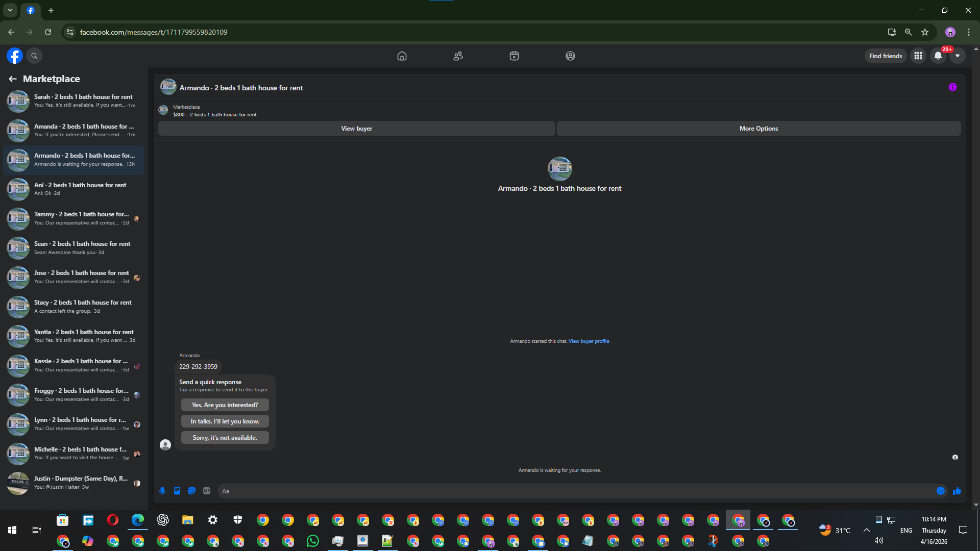Click the View buyer button
The image size is (980, 551).
(357, 129)
